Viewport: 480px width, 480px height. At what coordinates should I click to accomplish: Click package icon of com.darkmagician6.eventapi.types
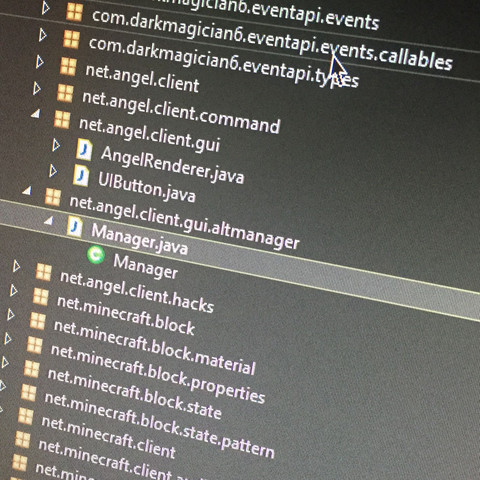71,39
